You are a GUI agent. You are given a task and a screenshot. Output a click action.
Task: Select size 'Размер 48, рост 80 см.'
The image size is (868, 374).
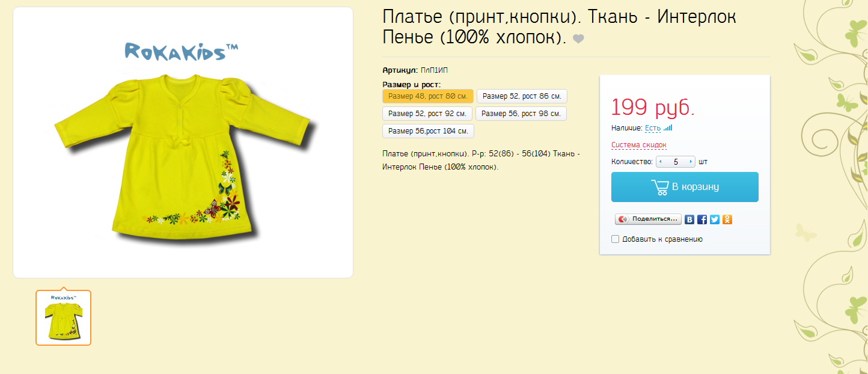[428, 96]
